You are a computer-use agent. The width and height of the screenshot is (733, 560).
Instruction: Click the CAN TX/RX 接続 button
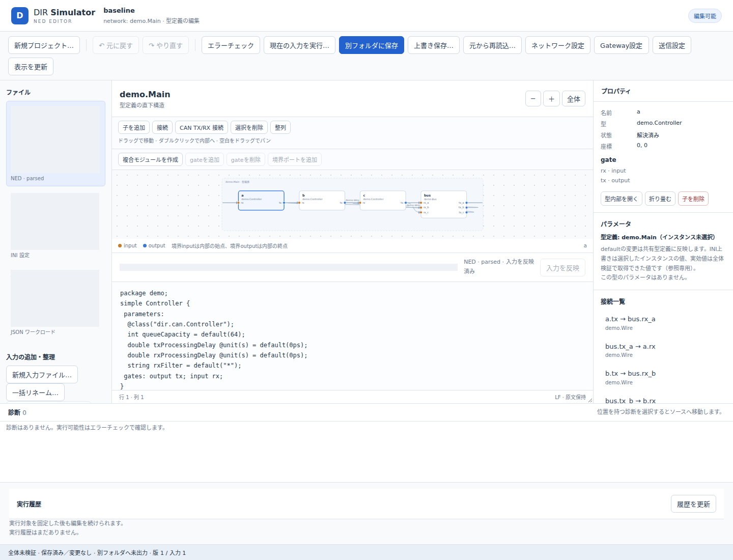[202, 127]
